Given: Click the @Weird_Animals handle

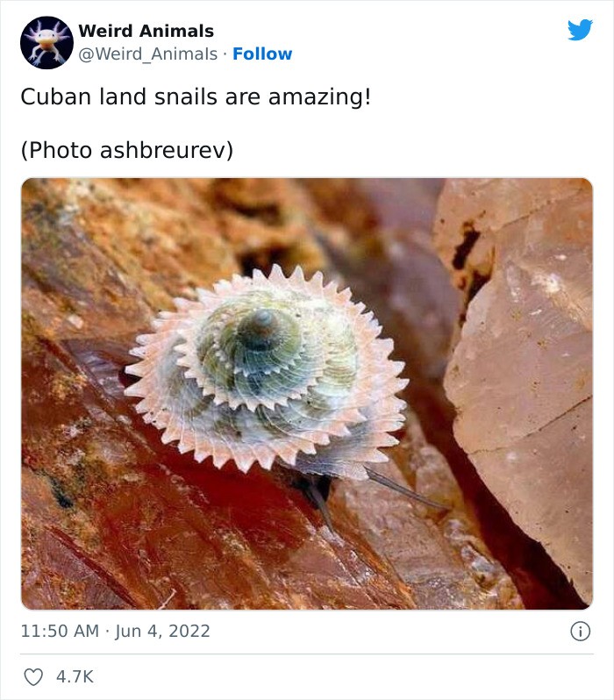Looking at the screenshot, I should (x=148, y=54).
